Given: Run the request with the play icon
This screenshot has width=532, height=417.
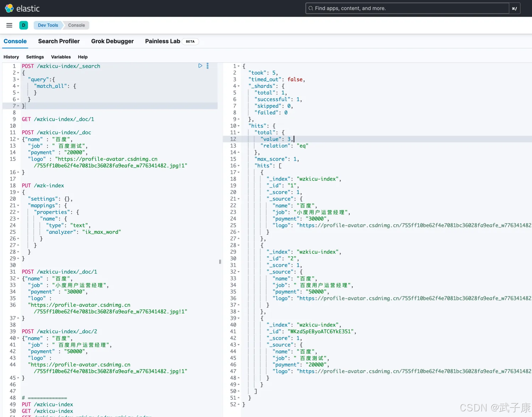Looking at the screenshot, I should pyautogui.click(x=200, y=66).
